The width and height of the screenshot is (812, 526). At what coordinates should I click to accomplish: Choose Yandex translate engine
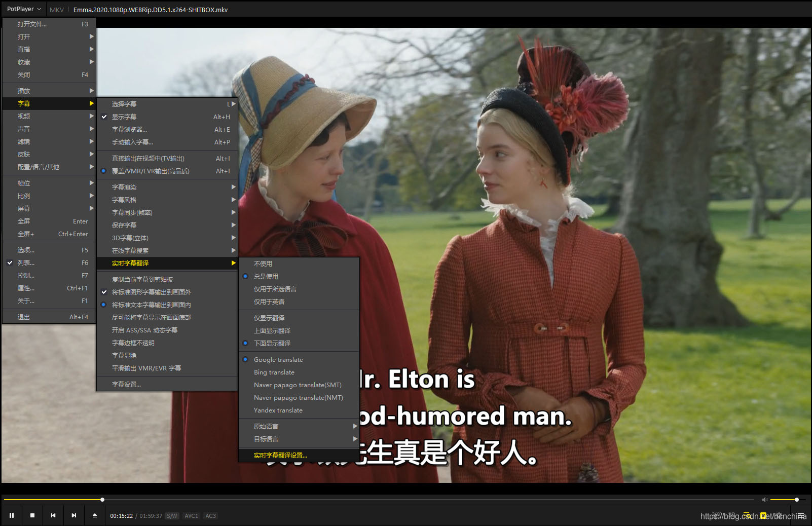click(x=299, y=410)
